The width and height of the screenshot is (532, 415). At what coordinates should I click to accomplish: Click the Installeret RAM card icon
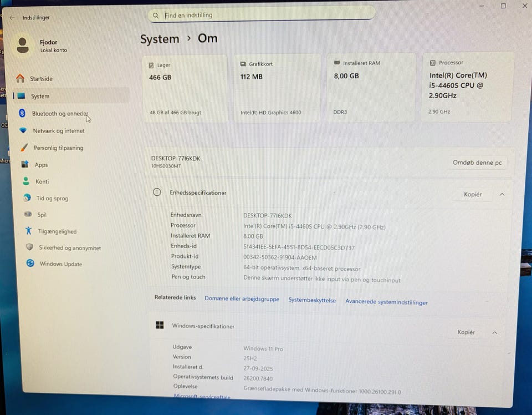(x=337, y=63)
